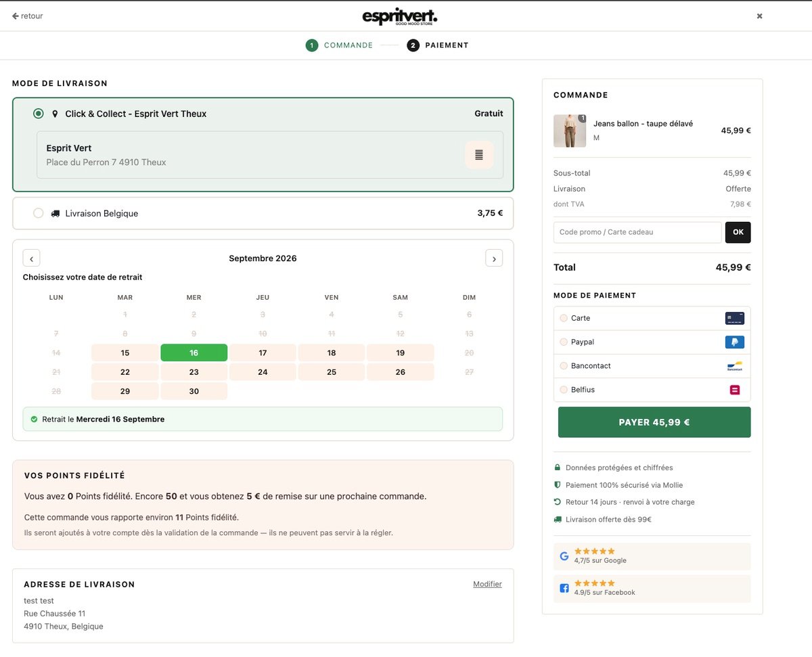Select Livraison Belgique radio button
This screenshot has width=812, height=657.
point(39,213)
